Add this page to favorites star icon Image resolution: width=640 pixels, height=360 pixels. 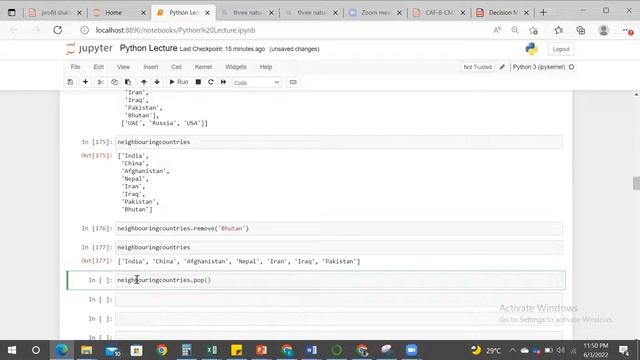click(x=533, y=30)
